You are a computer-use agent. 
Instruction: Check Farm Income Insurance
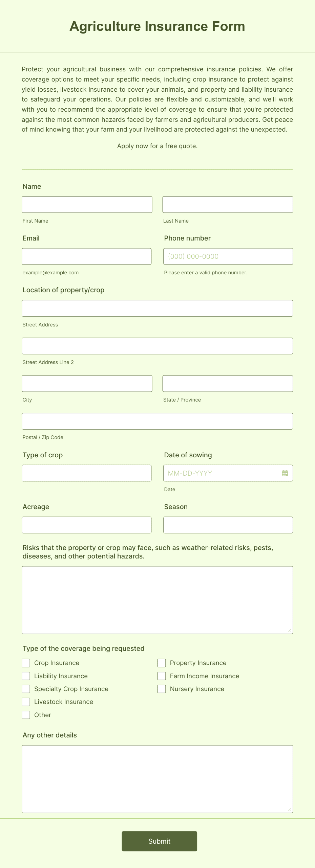pos(162,676)
